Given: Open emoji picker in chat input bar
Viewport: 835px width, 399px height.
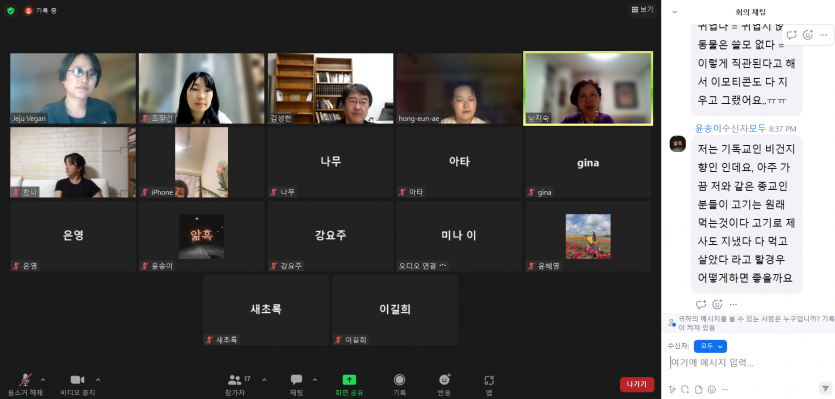Looking at the screenshot, I should [x=712, y=389].
